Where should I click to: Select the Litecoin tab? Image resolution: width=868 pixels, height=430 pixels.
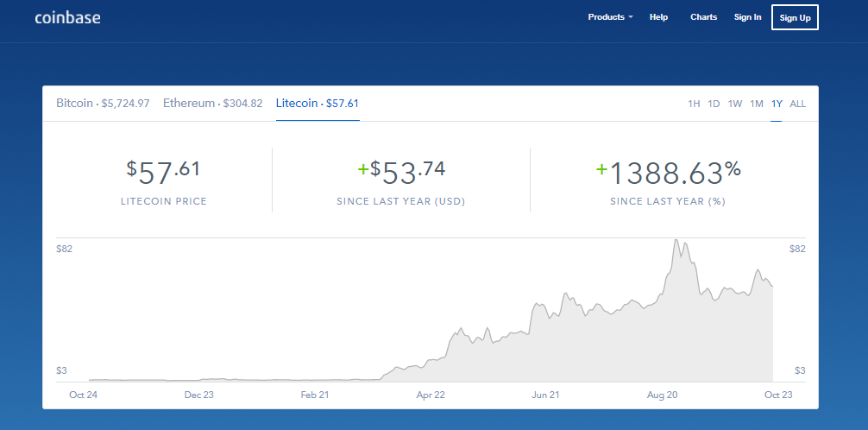(x=317, y=104)
